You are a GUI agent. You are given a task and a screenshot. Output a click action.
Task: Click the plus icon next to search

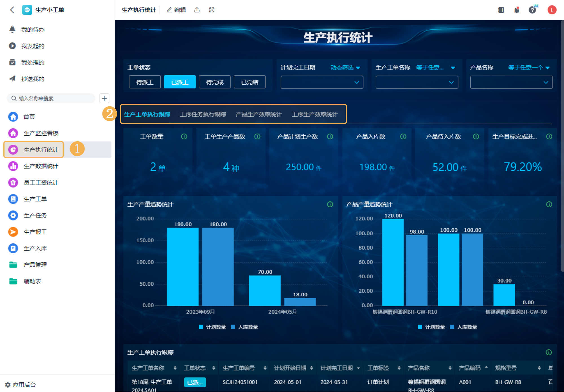click(x=104, y=98)
